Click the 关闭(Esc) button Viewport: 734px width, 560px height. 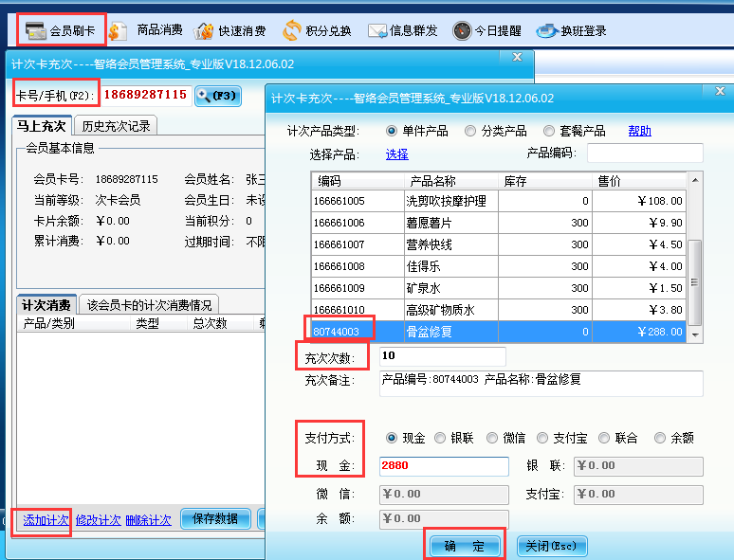[551, 546]
